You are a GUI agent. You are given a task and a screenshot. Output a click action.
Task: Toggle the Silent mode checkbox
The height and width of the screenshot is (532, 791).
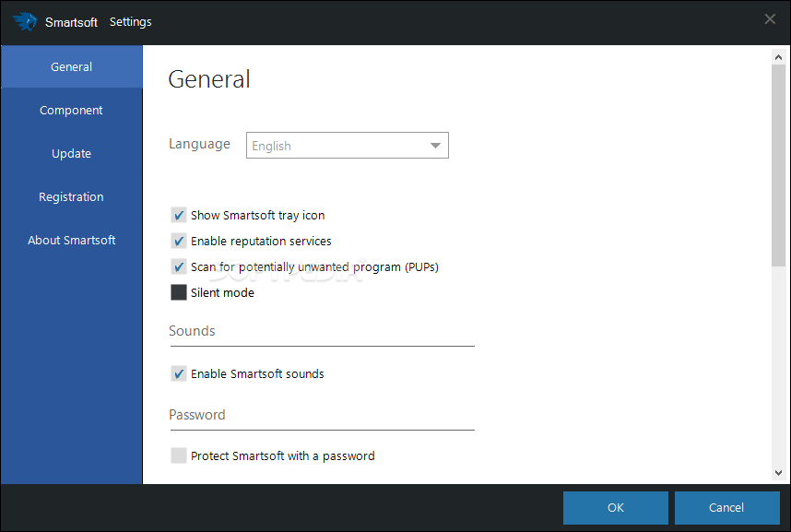point(179,292)
